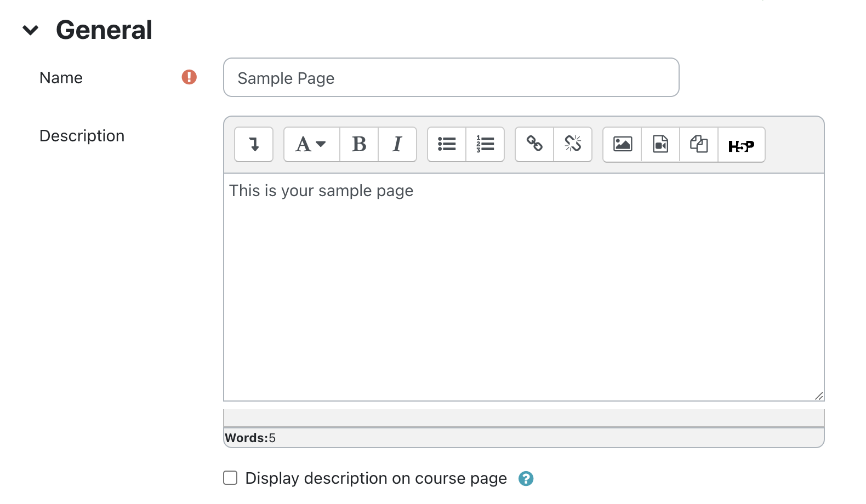Show more editor toolbar buttons
The height and width of the screenshot is (504, 866).
[254, 145]
